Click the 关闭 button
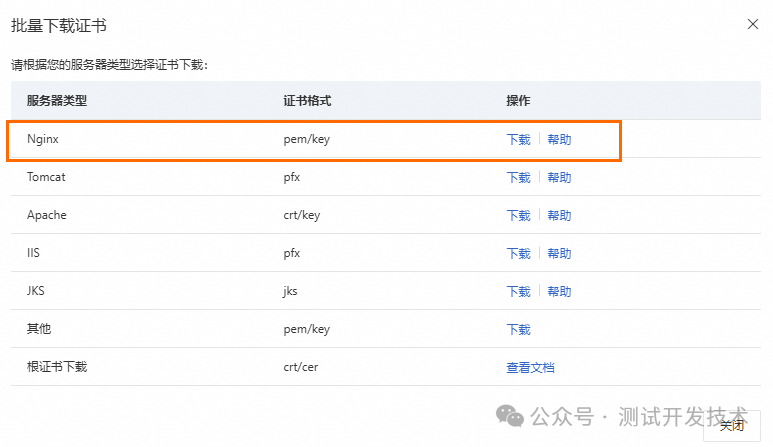Screen dimensions: 773x447 [733, 426]
